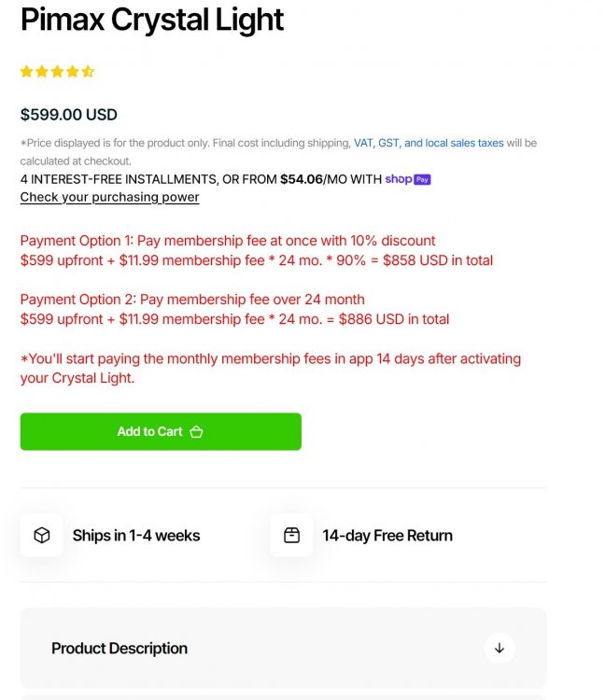Click the shipping box icon
The width and height of the screenshot is (605, 700).
pyautogui.click(x=42, y=536)
